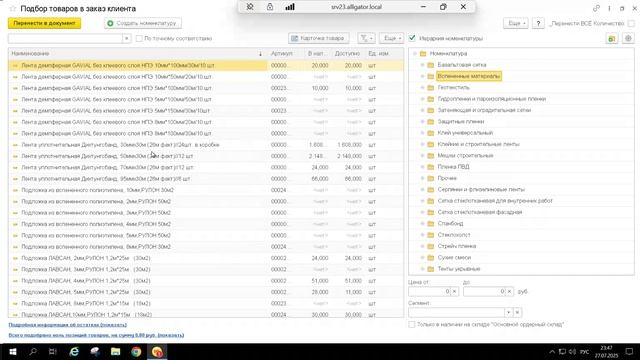Launch Internet Explorer from the taskbar
Viewport: 640px width, 360px height.
tap(74, 351)
